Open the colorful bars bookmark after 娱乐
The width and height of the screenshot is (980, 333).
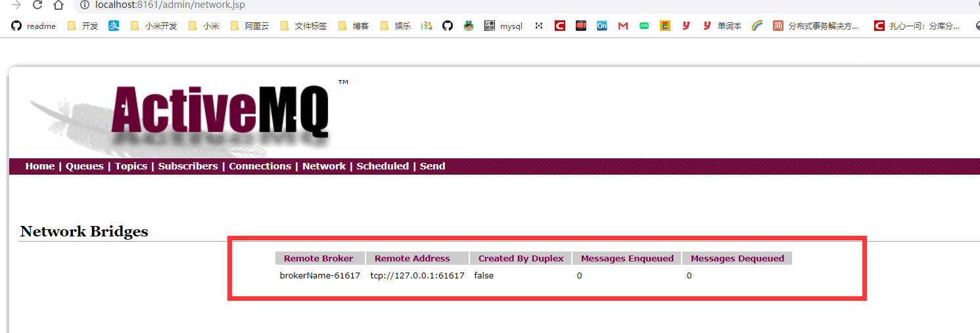[x=427, y=26]
